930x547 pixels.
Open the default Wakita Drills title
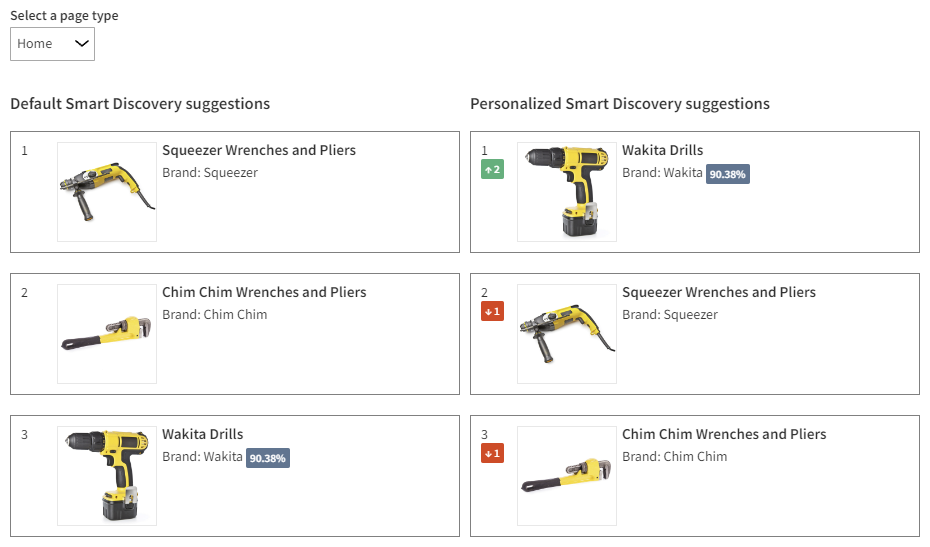click(x=203, y=435)
